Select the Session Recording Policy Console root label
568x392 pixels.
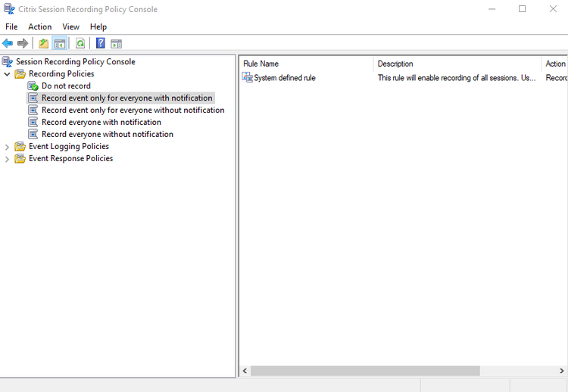(x=75, y=62)
